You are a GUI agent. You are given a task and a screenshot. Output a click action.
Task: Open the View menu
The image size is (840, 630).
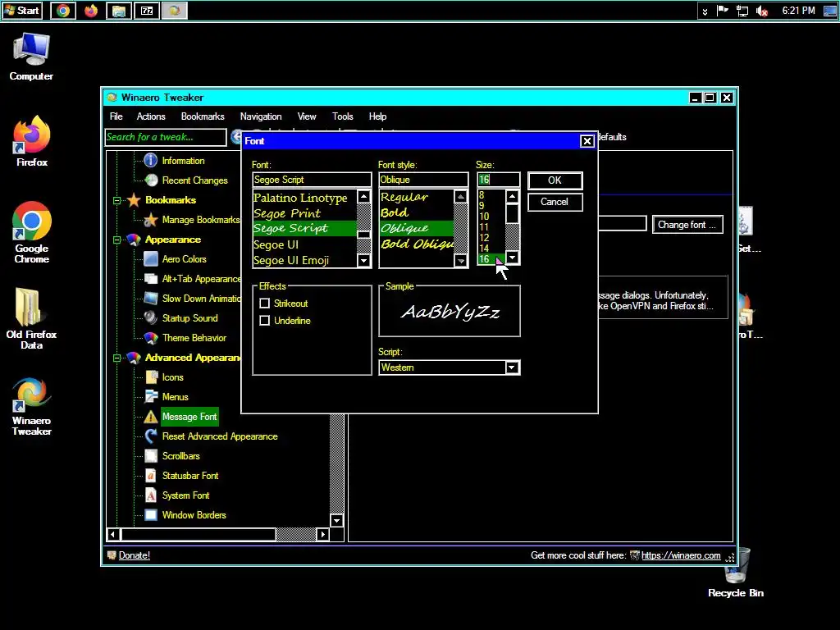pos(307,116)
